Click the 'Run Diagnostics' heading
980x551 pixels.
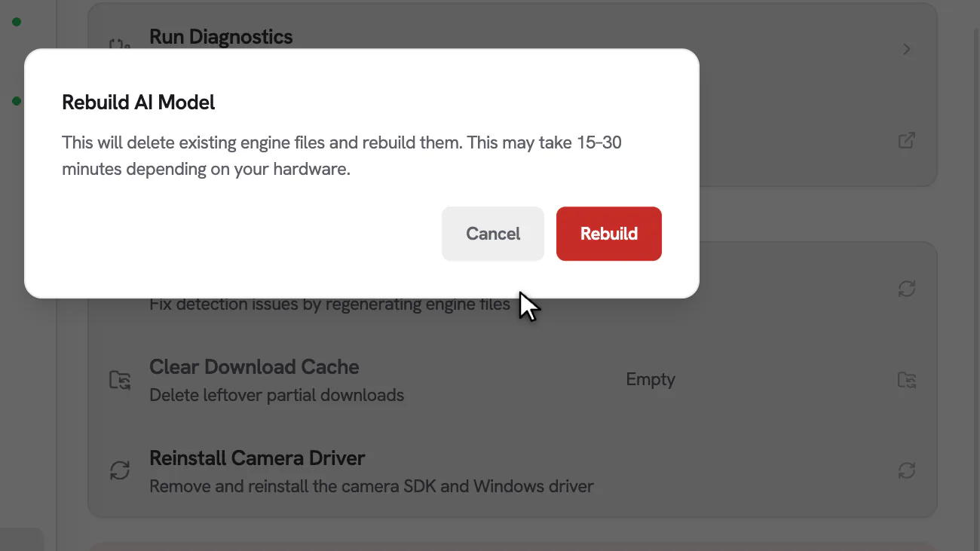tap(221, 37)
